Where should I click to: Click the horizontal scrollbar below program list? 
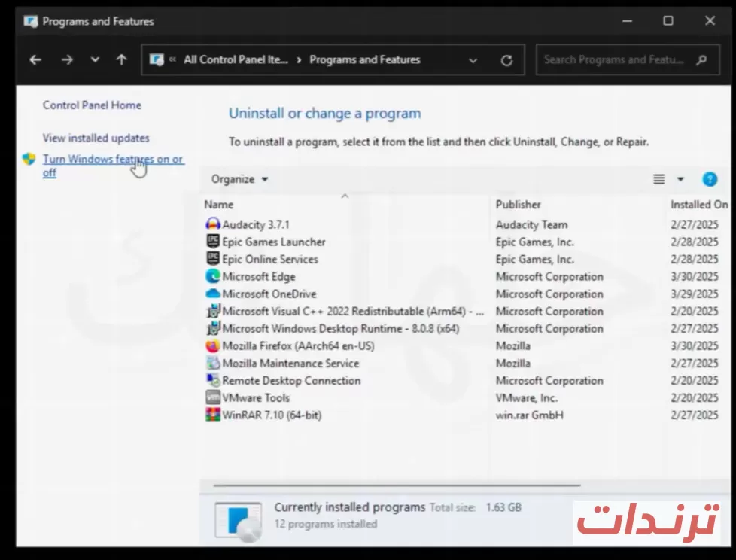pos(397,485)
